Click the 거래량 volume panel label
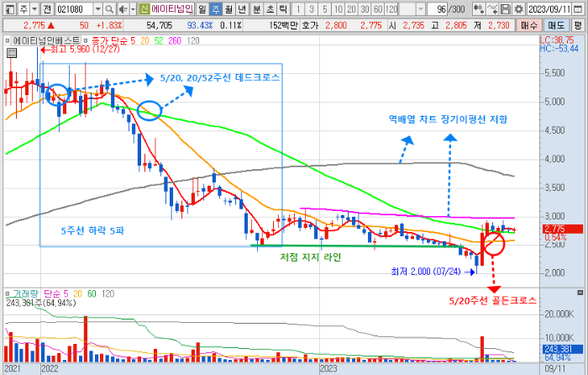The image size is (588, 375). (25, 293)
